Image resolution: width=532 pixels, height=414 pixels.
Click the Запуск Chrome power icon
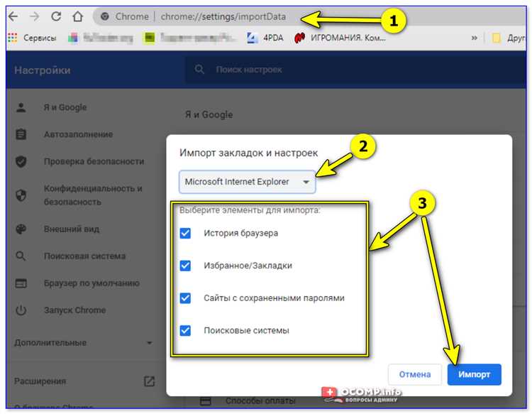pyautogui.click(x=21, y=310)
